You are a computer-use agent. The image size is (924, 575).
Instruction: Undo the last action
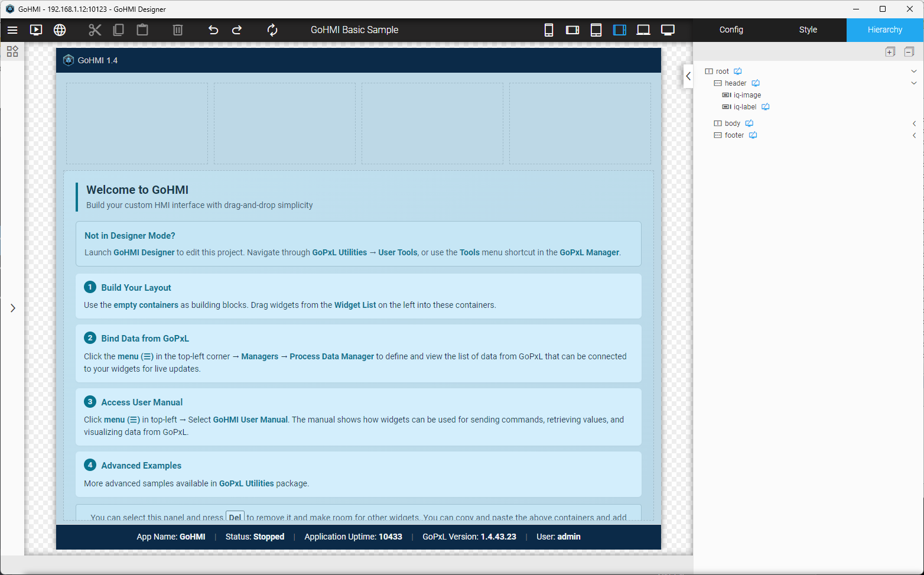[213, 30]
